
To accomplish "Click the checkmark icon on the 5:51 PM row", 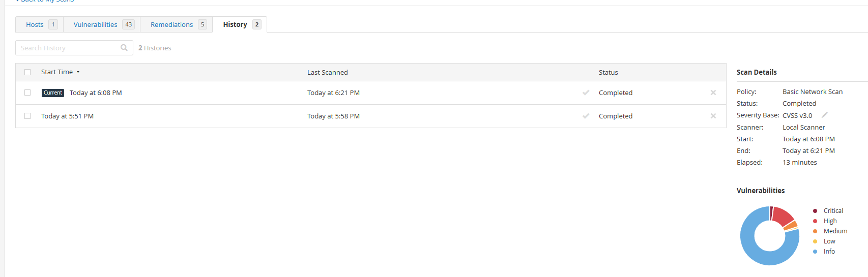I will [586, 116].
